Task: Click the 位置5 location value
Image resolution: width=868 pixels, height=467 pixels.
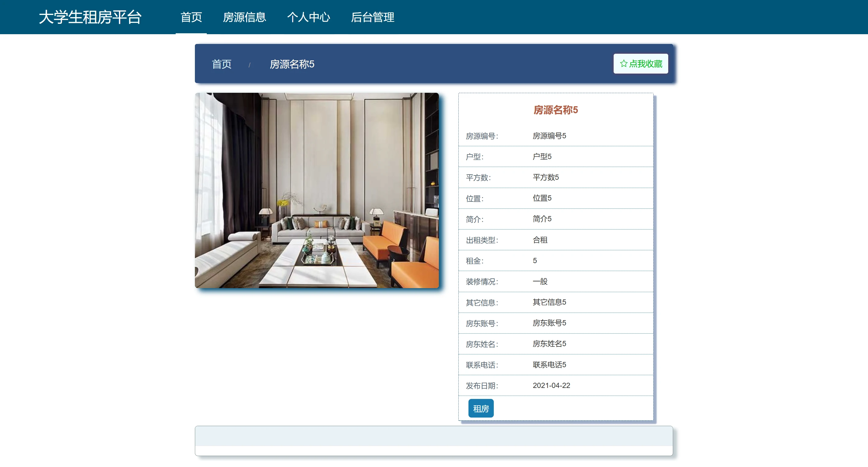Action: click(x=542, y=198)
